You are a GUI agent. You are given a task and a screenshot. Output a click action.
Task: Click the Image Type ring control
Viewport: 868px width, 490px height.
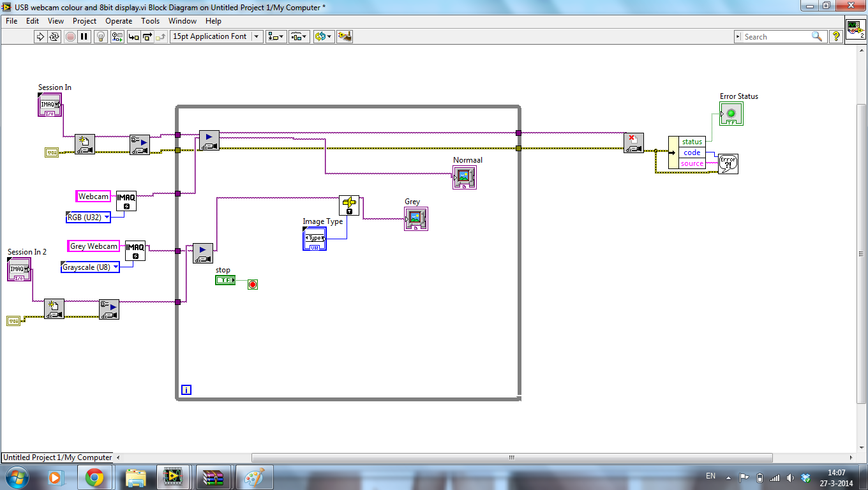pos(315,238)
